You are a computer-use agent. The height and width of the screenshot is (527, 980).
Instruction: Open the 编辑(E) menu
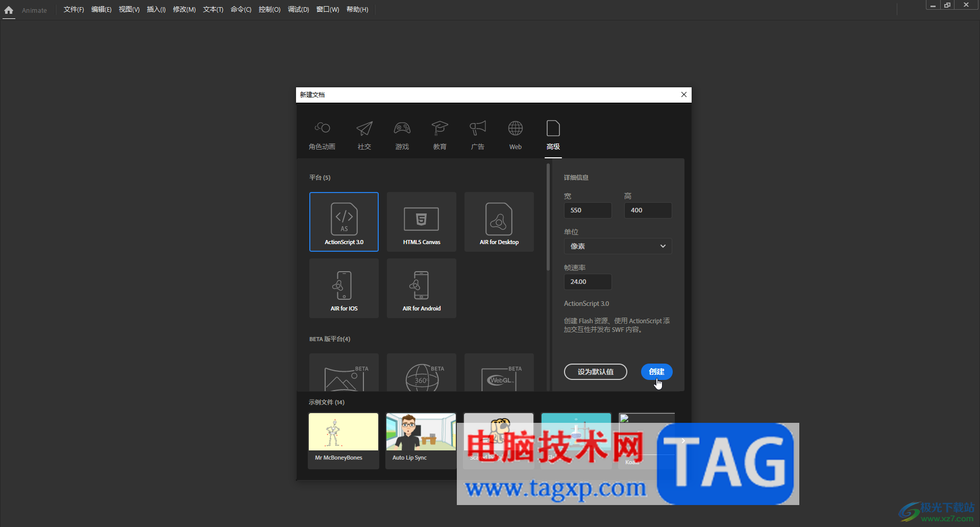(x=101, y=10)
